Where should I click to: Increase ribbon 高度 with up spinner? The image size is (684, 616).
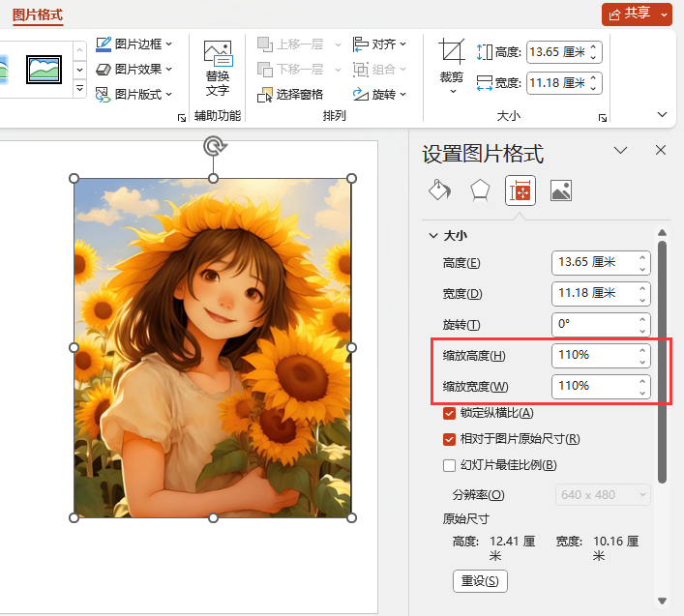tap(593, 47)
